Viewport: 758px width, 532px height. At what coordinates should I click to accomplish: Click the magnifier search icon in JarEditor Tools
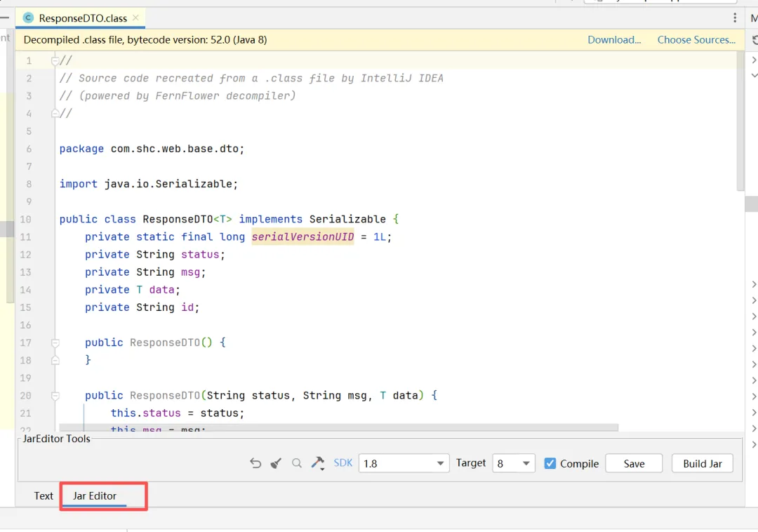tap(297, 463)
